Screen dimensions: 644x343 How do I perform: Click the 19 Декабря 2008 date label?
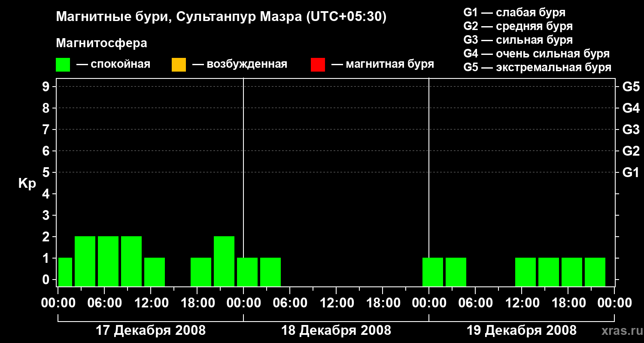[522, 330]
